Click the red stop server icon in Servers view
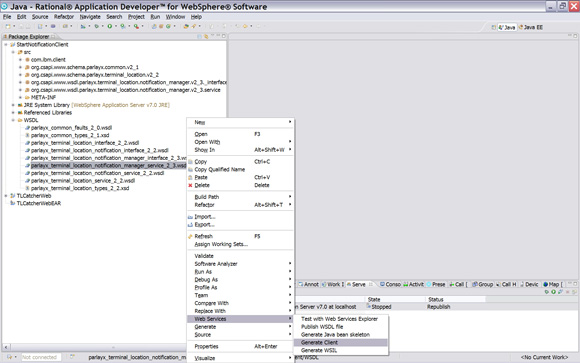The height and width of the screenshot is (363, 580). 567,292
